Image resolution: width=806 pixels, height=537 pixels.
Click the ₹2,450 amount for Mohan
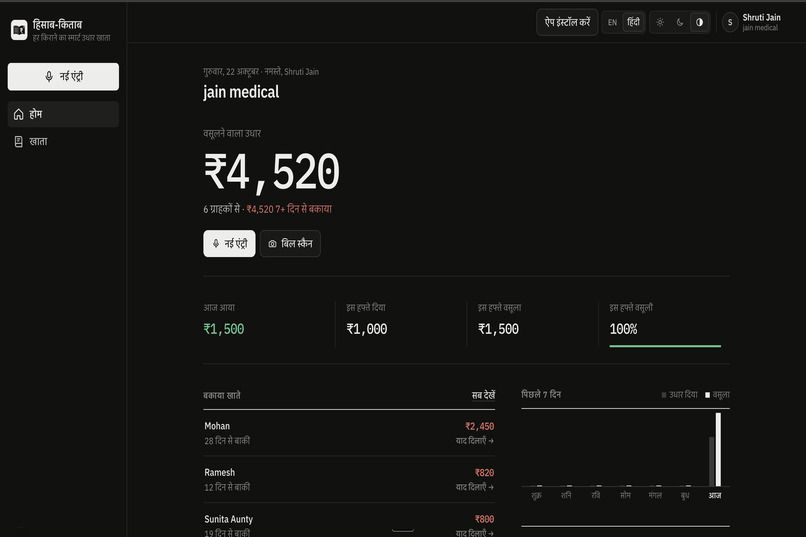coord(480,427)
